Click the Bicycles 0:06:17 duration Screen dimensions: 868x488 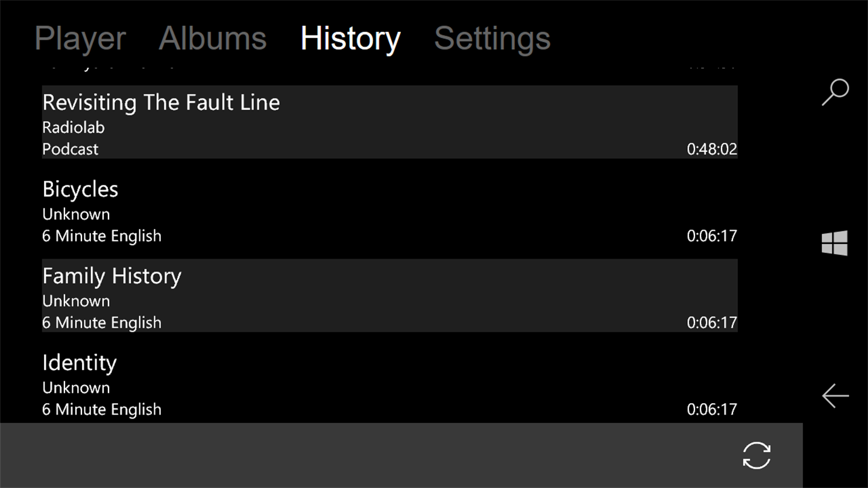(712, 236)
